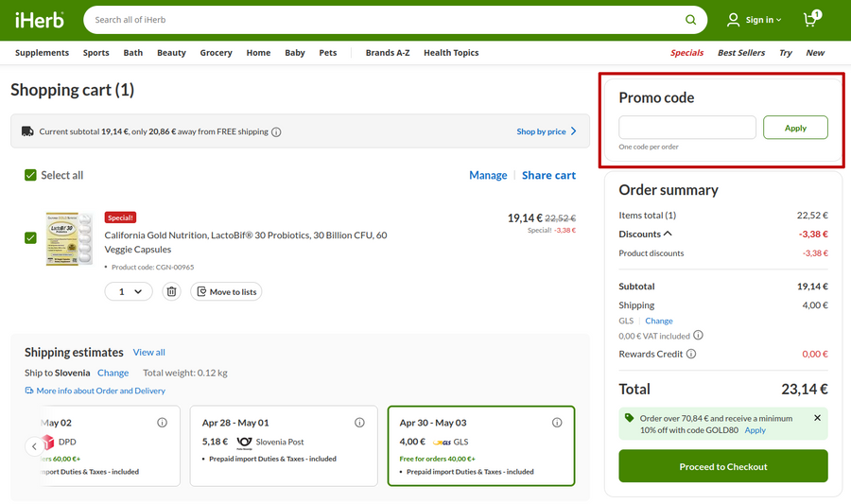
Task: Click Proceed to Checkout button
Action: 723,466
